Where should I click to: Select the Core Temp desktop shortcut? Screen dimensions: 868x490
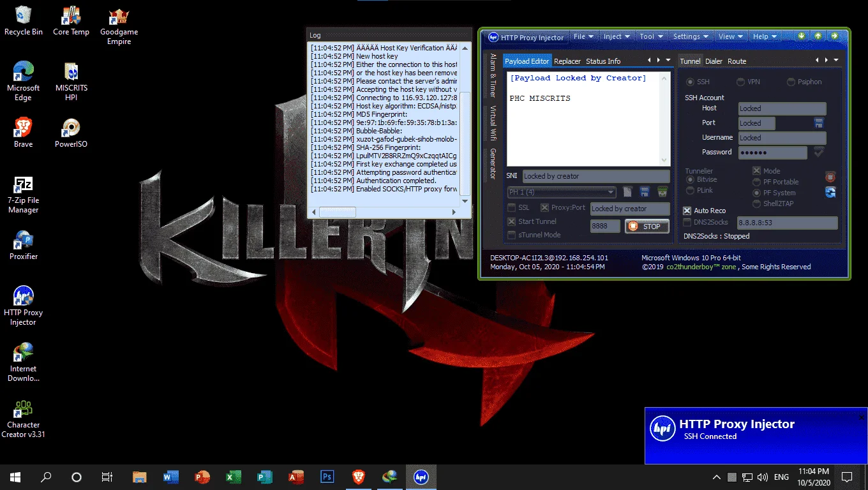(x=71, y=21)
